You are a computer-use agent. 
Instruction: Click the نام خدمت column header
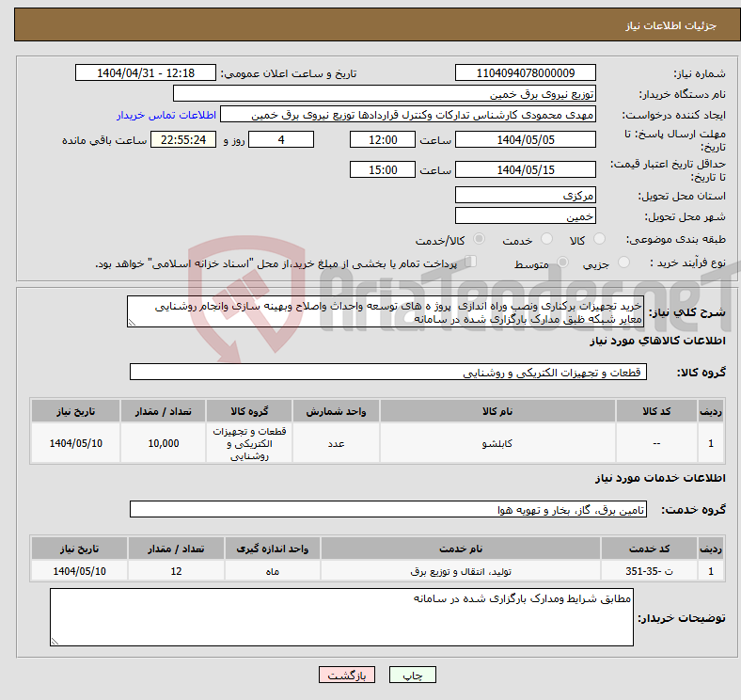click(461, 549)
